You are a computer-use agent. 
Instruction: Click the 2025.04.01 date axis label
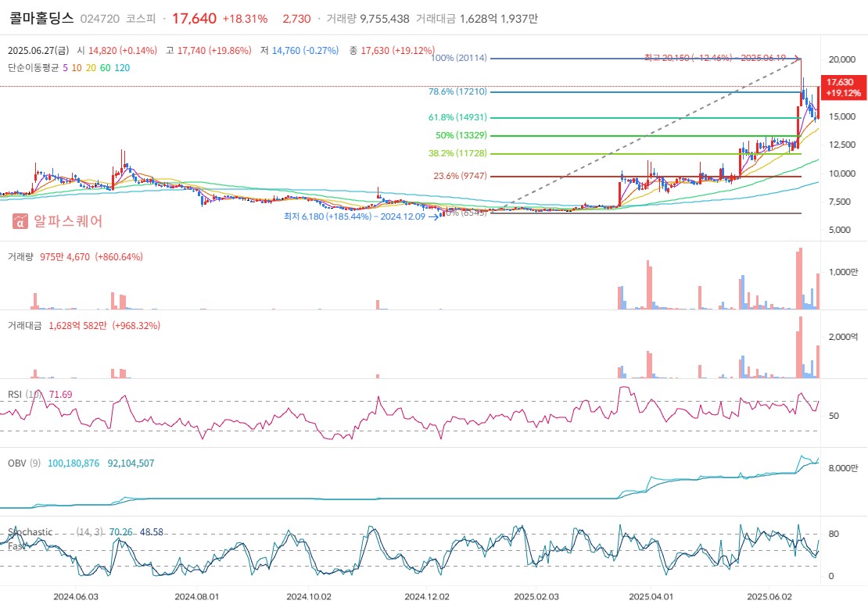point(651,597)
